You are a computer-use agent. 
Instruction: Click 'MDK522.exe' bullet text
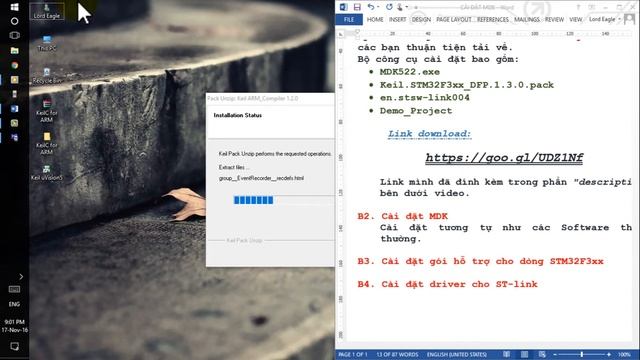409,72
